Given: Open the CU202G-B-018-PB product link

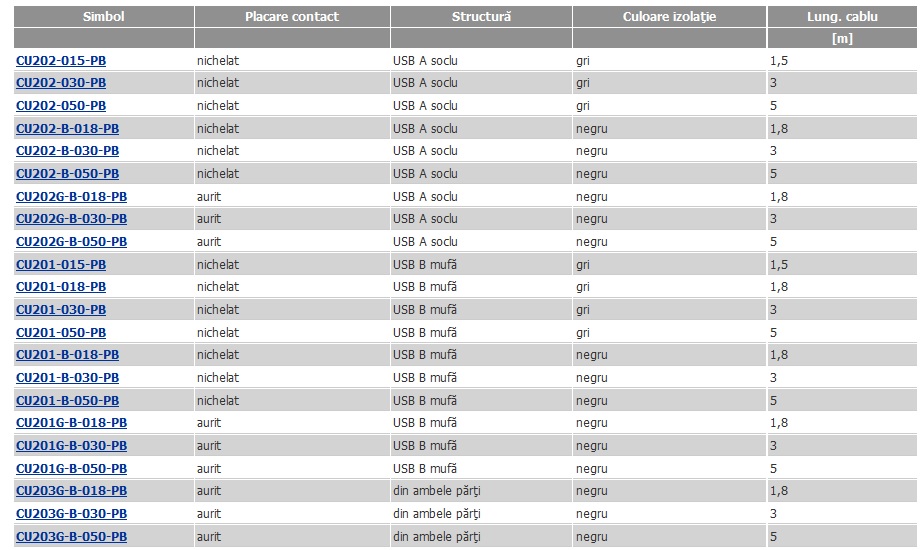Looking at the screenshot, I should click(x=72, y=197).
